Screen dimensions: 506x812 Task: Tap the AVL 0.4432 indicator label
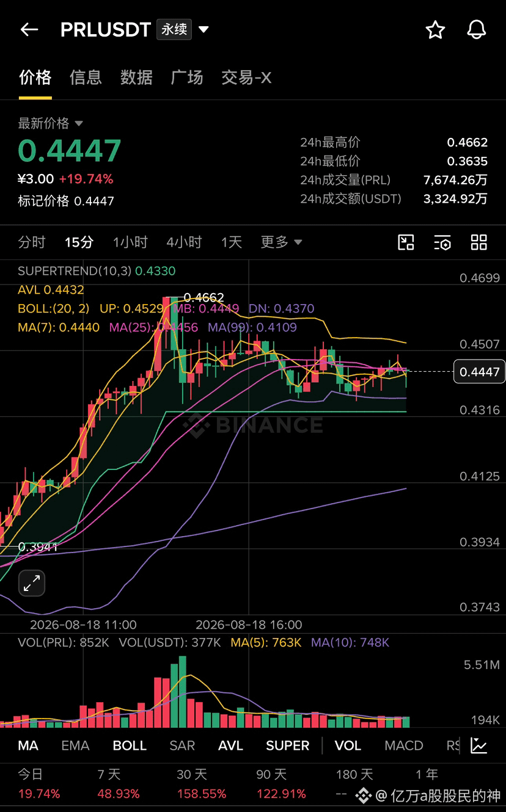pos(51,290)
